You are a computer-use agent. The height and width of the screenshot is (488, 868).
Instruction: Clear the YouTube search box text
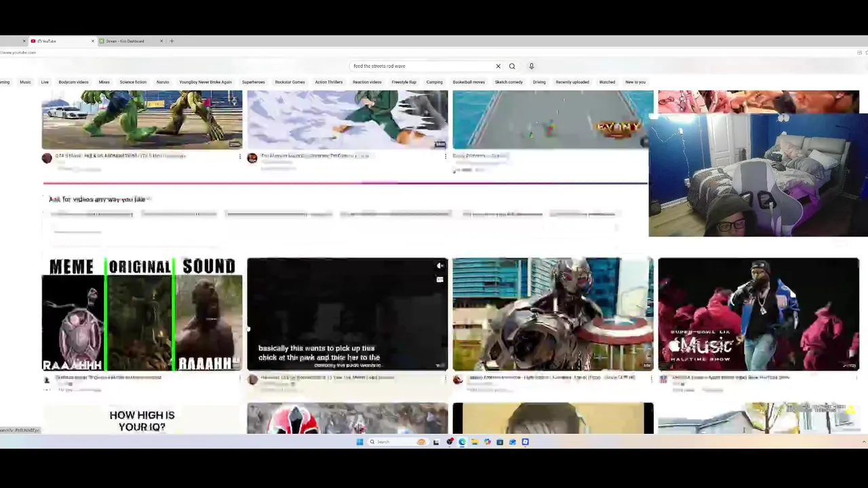pos(498,66)
